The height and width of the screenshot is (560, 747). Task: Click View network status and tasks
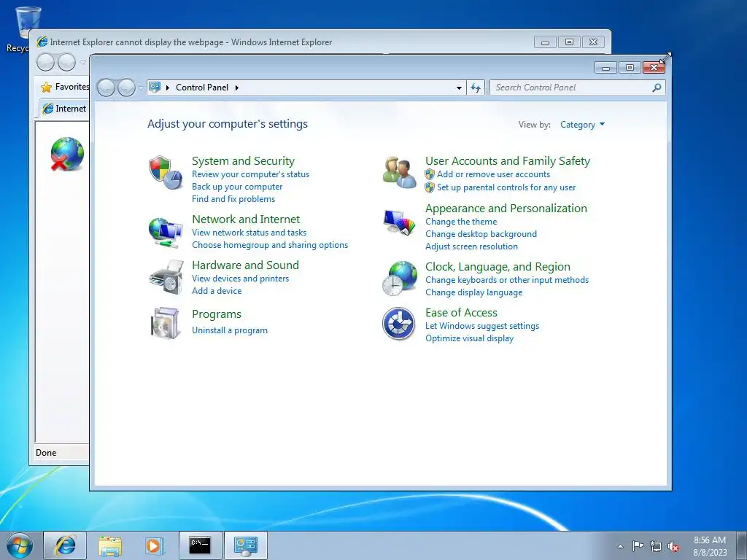249,233
